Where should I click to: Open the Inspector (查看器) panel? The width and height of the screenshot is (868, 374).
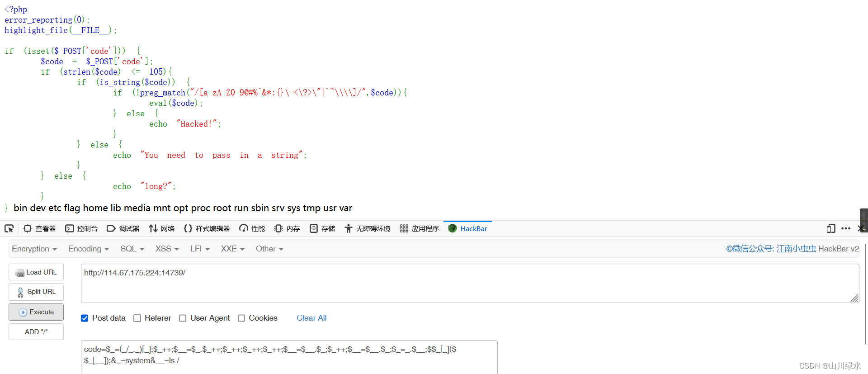[x=39, y=228]
